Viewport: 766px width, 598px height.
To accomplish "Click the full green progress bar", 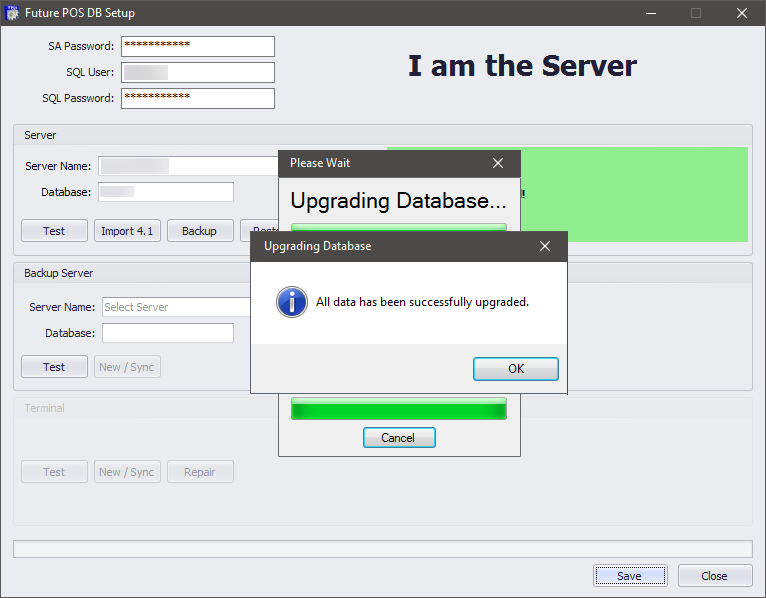I will click(x=399, y=408).
